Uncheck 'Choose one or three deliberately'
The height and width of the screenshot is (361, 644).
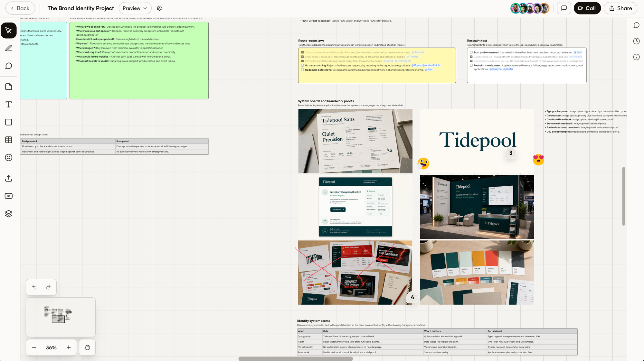coord(302,52)
